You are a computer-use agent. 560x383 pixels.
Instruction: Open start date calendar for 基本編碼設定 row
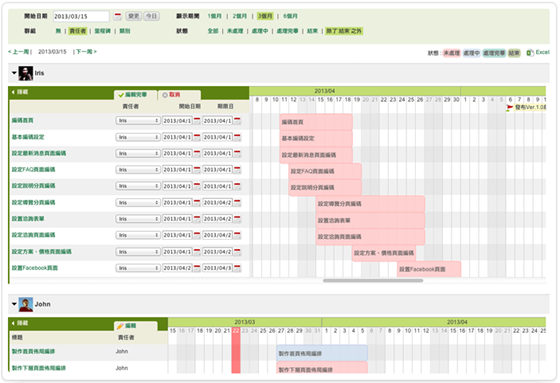(x=197, y=137)
